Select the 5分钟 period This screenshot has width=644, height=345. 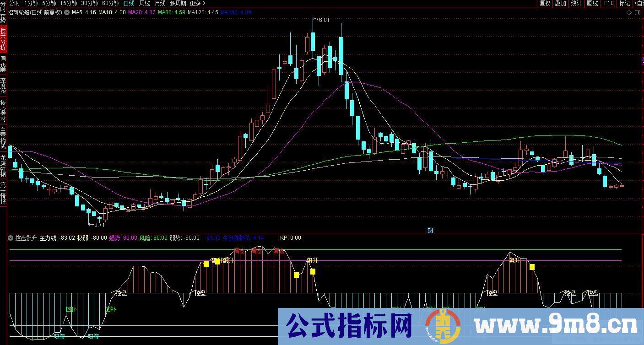click(x=49, y=3)
